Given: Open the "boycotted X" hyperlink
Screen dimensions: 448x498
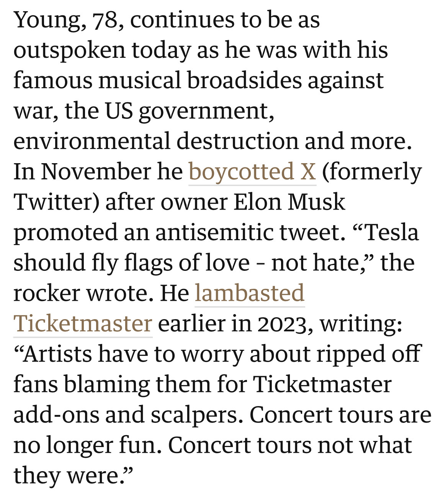Looking at the screenshot, I should click(252, 172).
